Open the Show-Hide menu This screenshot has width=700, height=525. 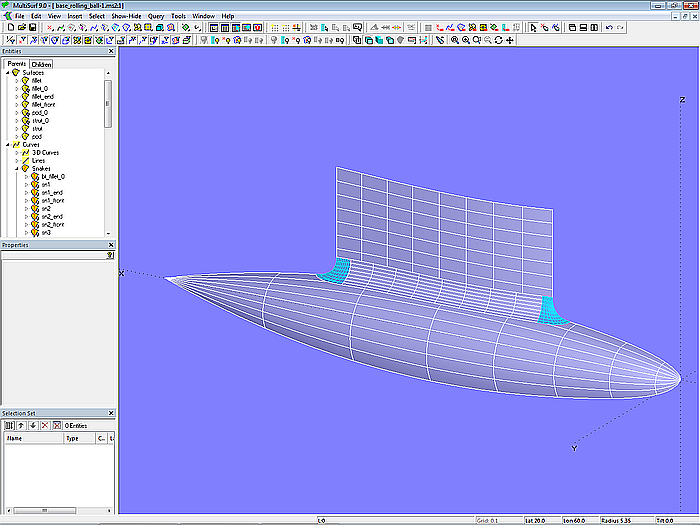[126, 17]
